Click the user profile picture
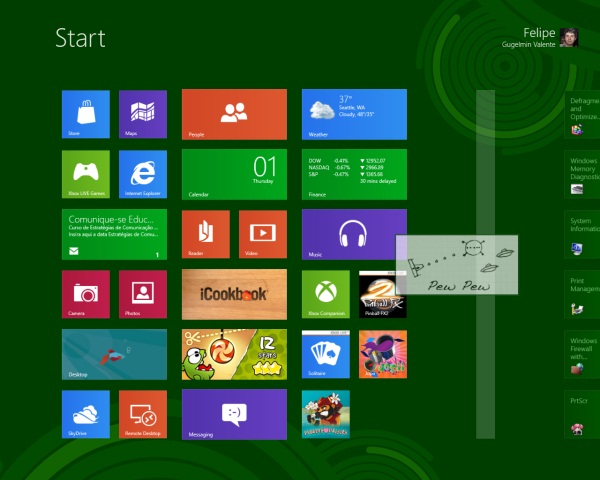 click(569, 38)
